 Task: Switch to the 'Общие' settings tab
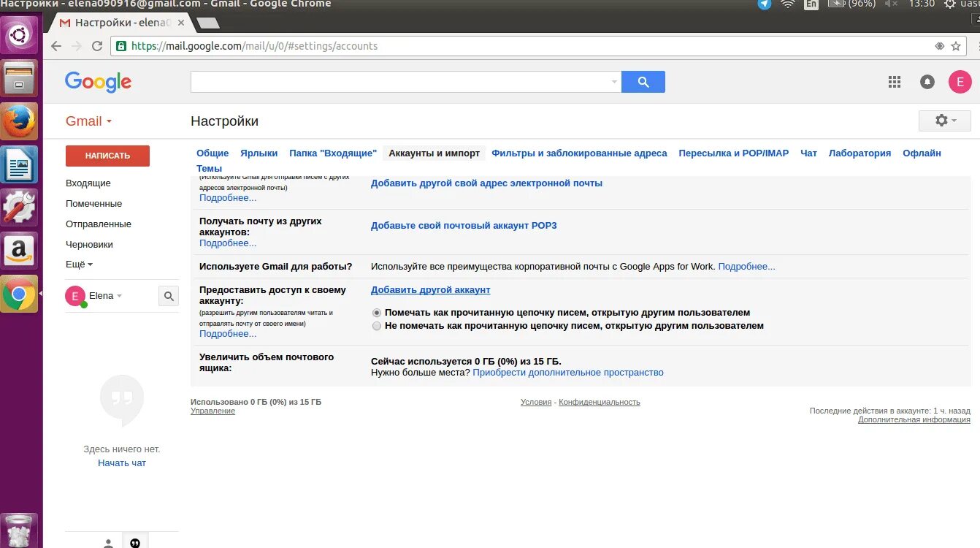point(213,153)
